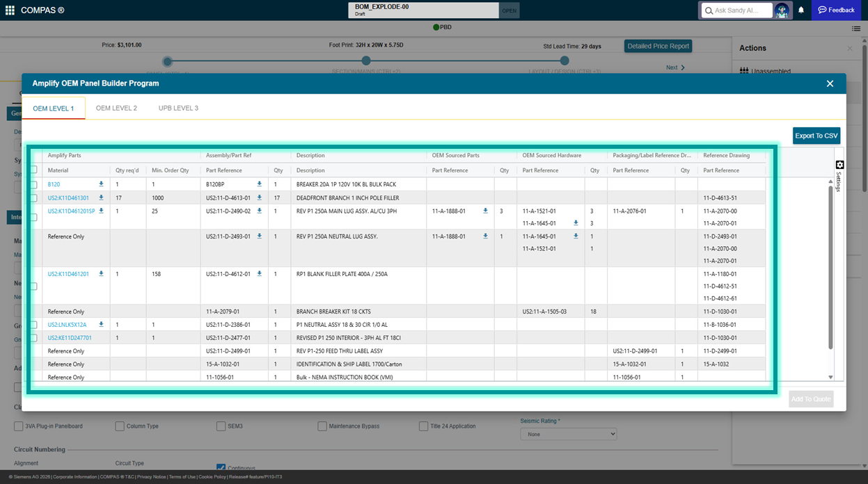This screenshot has width=868, height=484.
Task: Select the US2:KE11D247701 row checkbox
Action: (33, 338)
